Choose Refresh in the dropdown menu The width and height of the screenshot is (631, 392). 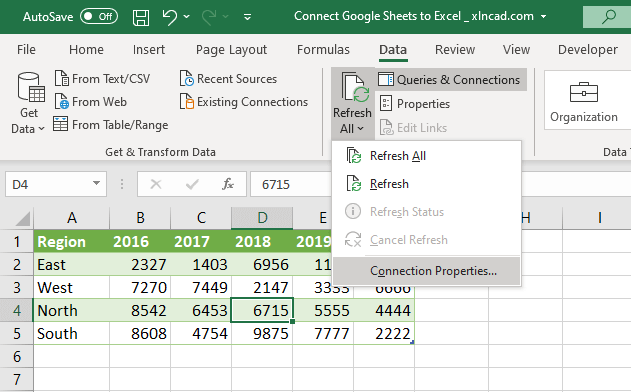(426, 184)
